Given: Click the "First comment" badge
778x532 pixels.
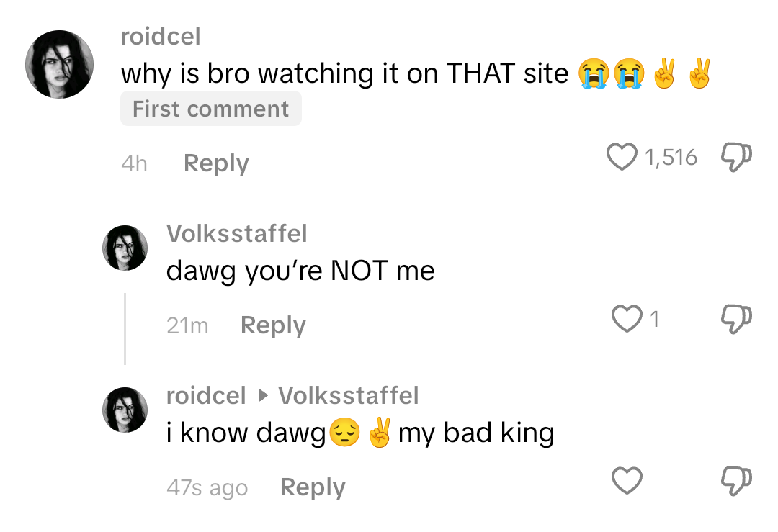Looking at the screenshot, I should coord(210,109).
